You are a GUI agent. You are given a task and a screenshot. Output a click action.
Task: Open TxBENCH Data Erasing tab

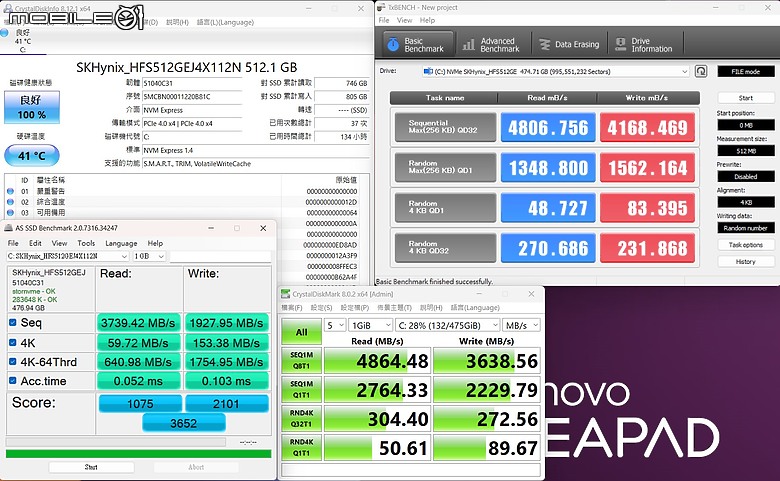(570, 45)
